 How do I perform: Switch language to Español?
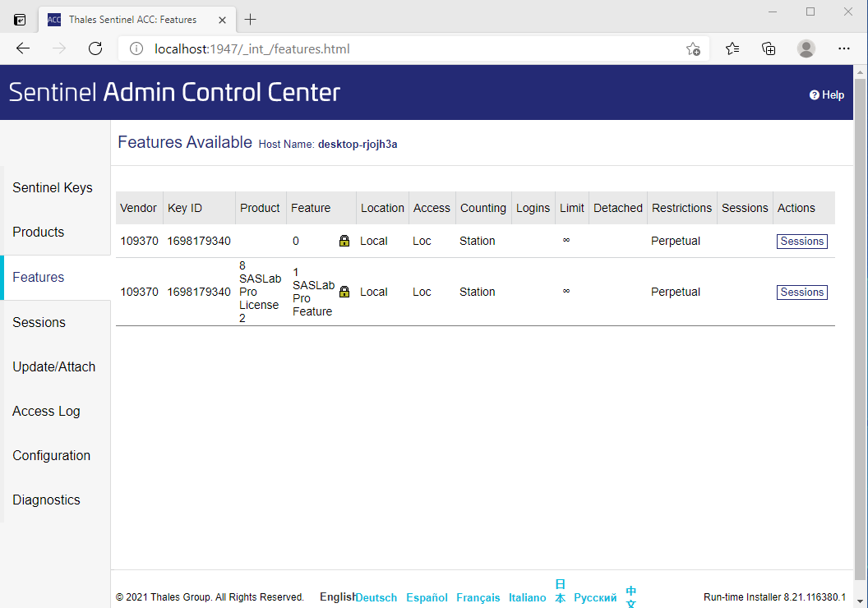pyautogui.click(x=427, y=597)
